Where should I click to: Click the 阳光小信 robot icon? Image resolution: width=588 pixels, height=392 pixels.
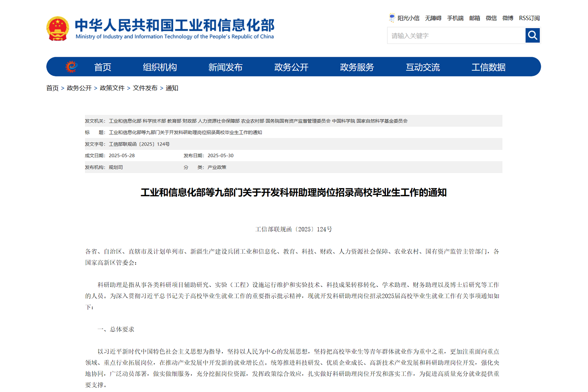coord(392,18)
